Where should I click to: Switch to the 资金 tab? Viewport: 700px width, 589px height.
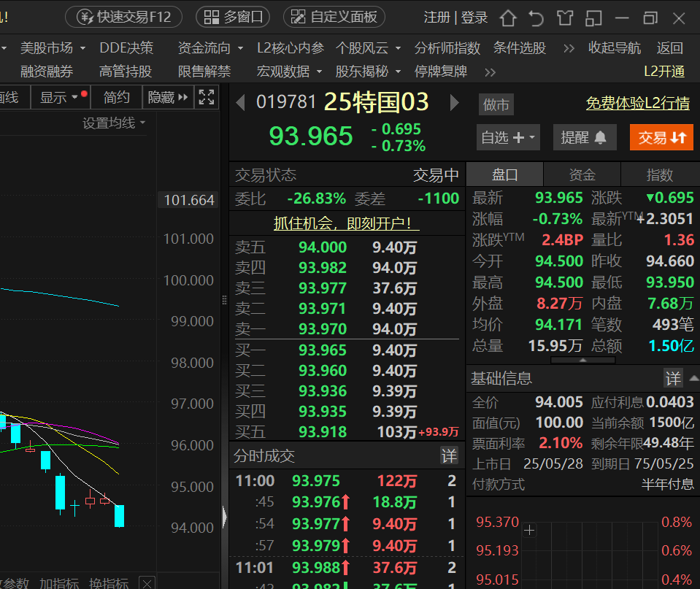[582, 175]
